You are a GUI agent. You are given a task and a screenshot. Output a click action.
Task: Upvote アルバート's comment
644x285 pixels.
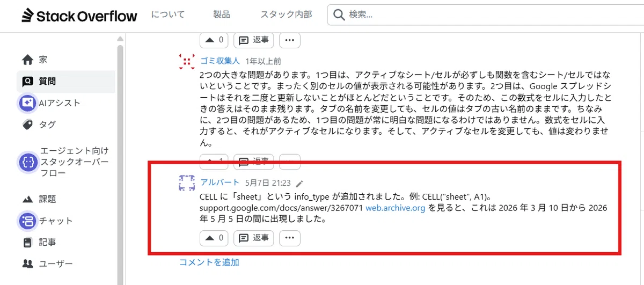pos(214,238)
